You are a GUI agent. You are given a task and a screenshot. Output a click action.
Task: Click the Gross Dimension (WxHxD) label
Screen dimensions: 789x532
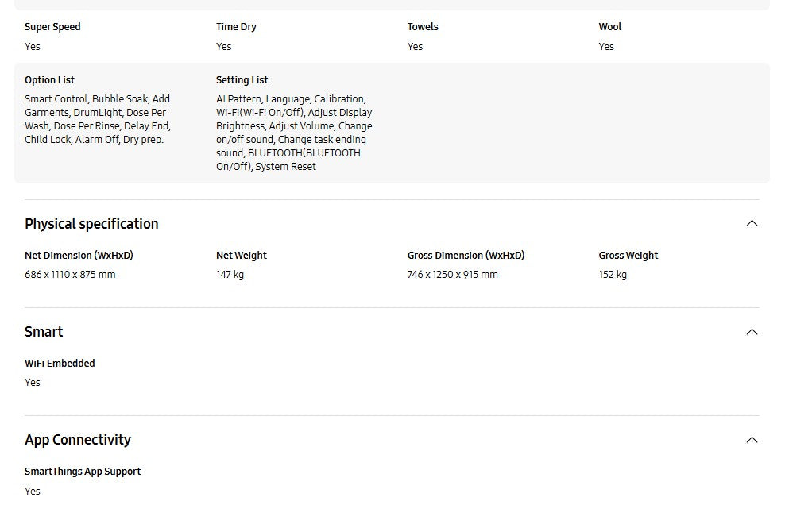[466, 256]
